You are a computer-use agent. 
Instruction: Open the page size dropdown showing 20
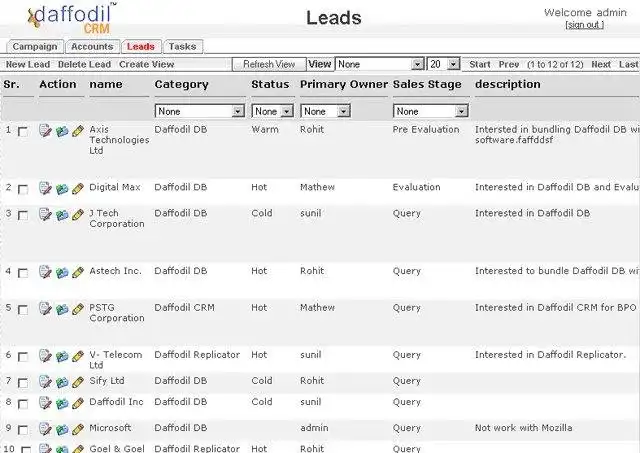click(444, 64)
